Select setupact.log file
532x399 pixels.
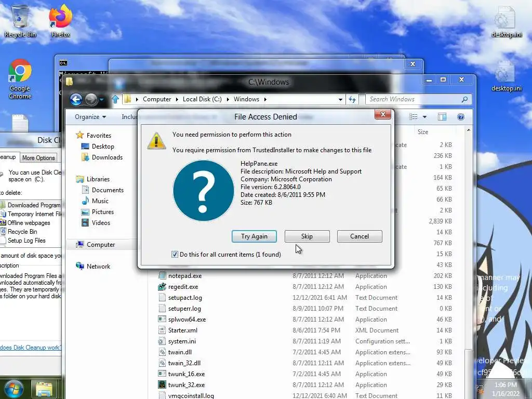[x=185, y=298]
